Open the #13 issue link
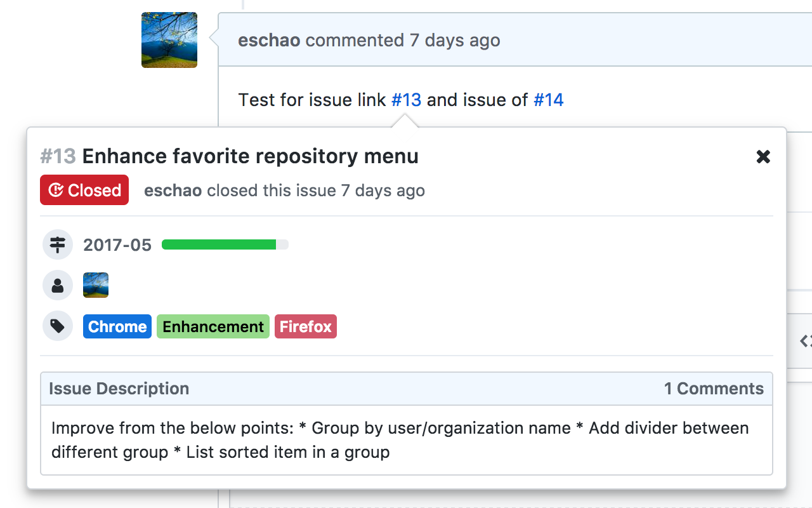812x508 pixels. (406, 100)
